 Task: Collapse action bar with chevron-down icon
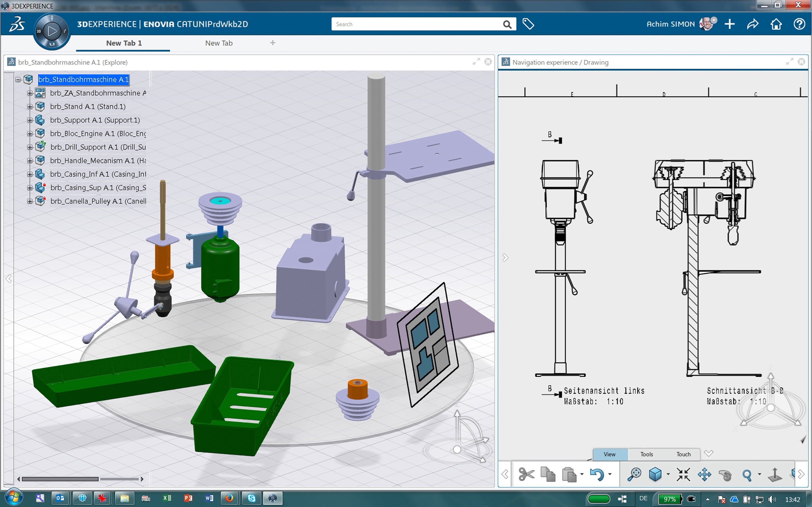point(708,453)
